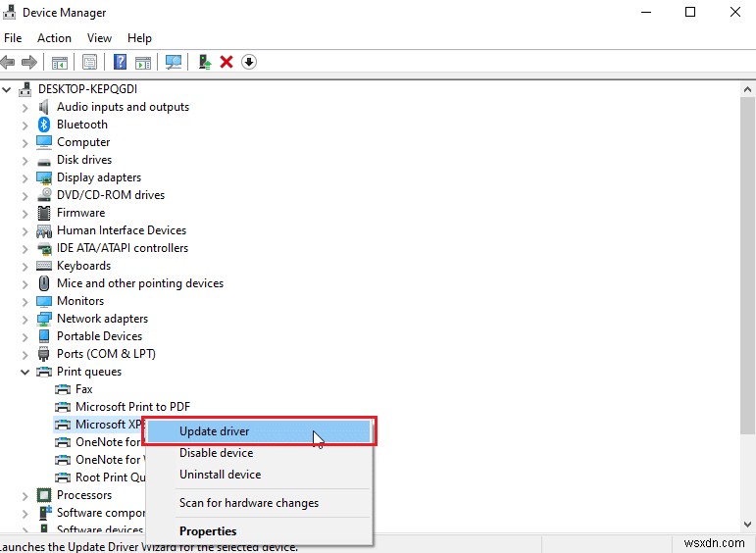Click the Show/Hide Action Pane toolbar icon
The height and width of the screenshot is (553, 756).
coord(143,62)
